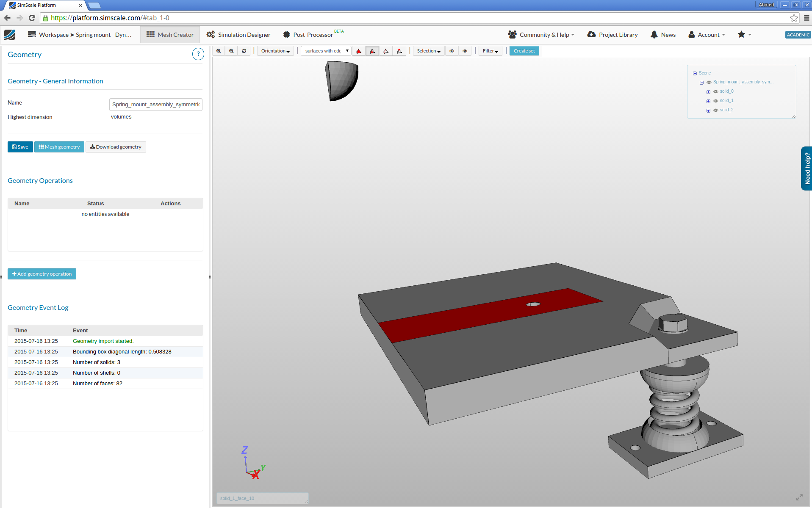Open the Post-Processor tab

tap(313, 35)
